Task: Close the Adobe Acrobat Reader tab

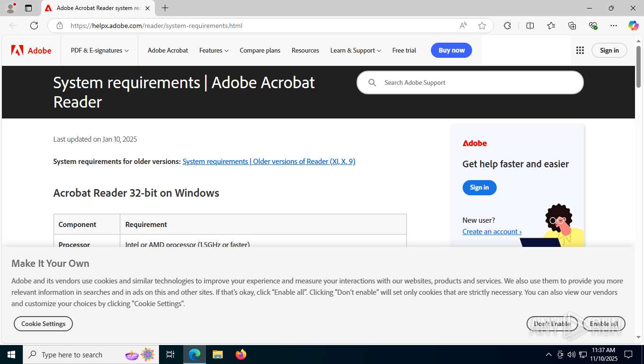Action: (147, 8)
